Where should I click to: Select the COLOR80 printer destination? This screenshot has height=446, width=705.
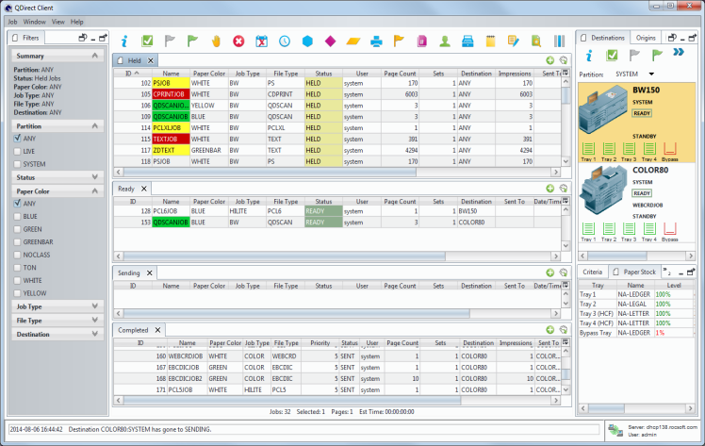636,202
